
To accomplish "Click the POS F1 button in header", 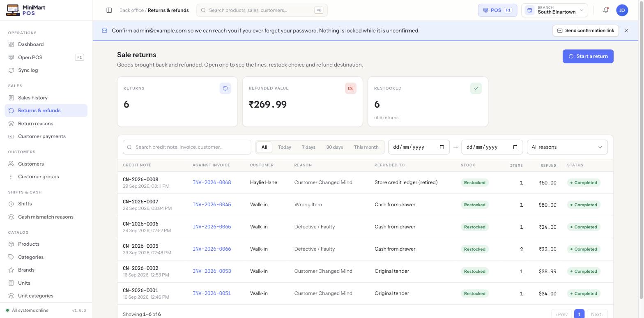I will [497, 10].
